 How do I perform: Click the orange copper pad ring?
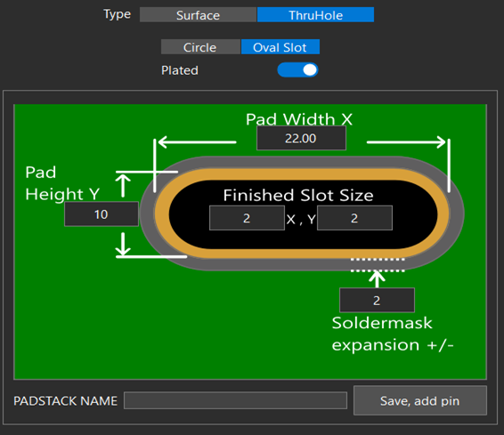[302, 174]
